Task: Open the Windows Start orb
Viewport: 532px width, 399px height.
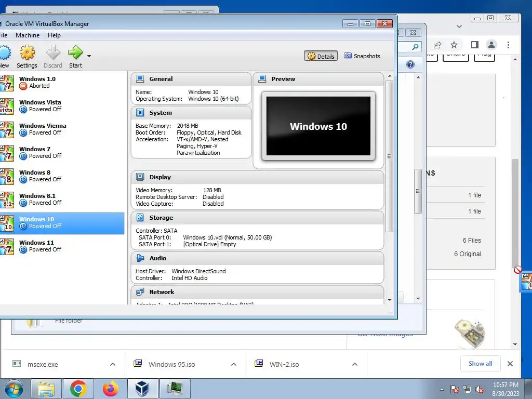Action: pos(14,389)
